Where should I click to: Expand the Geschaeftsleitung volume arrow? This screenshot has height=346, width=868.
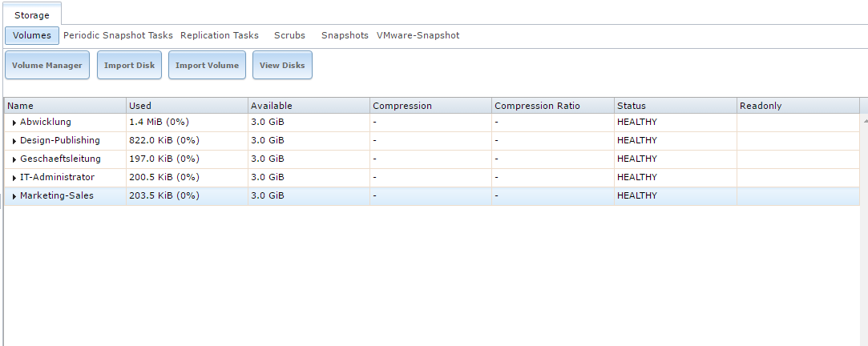[14, 159]
